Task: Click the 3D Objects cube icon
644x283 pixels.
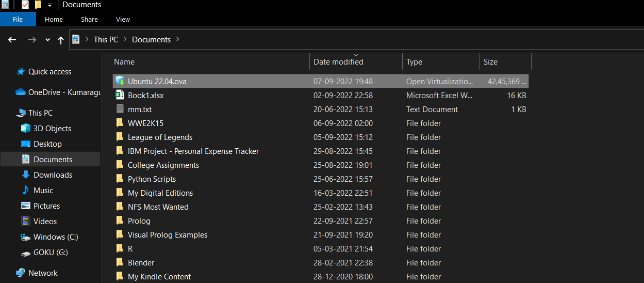Action: pyautogui.click(x=26, y=128)
